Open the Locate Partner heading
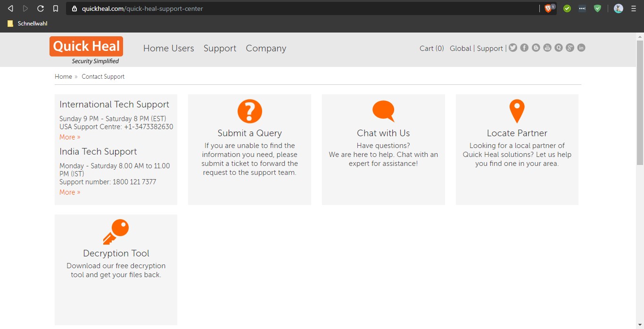This screenshot has width=644, height=329. click(517, 133)
